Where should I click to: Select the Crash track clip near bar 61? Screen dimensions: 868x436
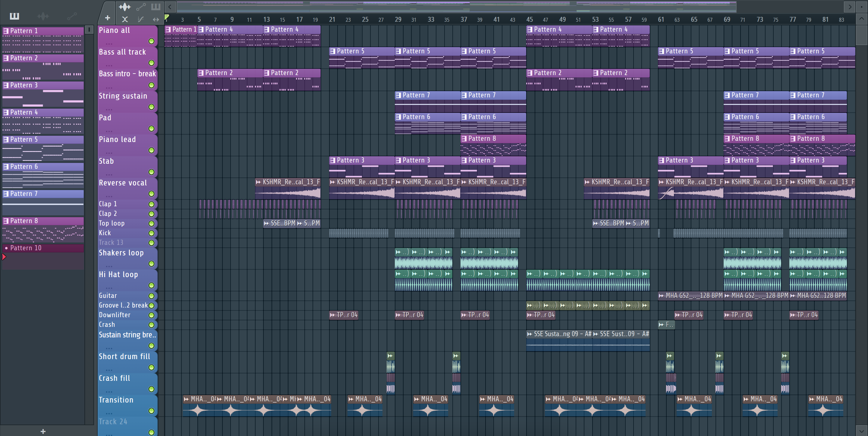pos(666,325)
